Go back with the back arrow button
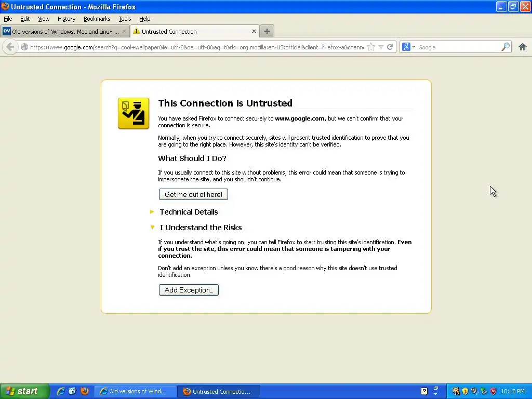532x399 pixels. (x=10, y=47)
